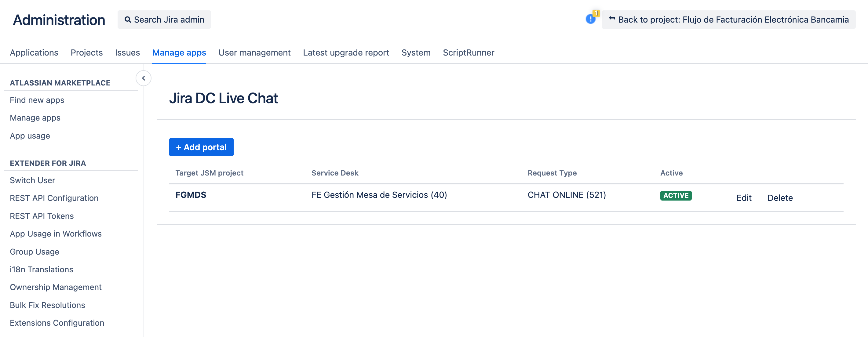Open Ownership Management
Viewport: 868px width, 337px height.
point(56,287)
